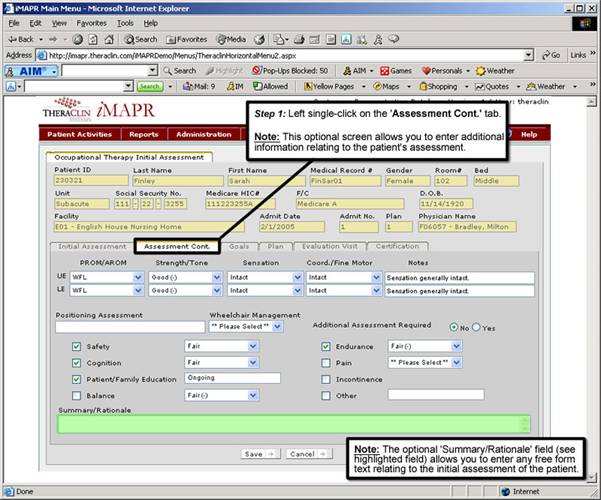Image resolution: width=601 pixels, height=500 pixels.
Task: Click the Games toolbar icon
Action: [x=395, y=71]
